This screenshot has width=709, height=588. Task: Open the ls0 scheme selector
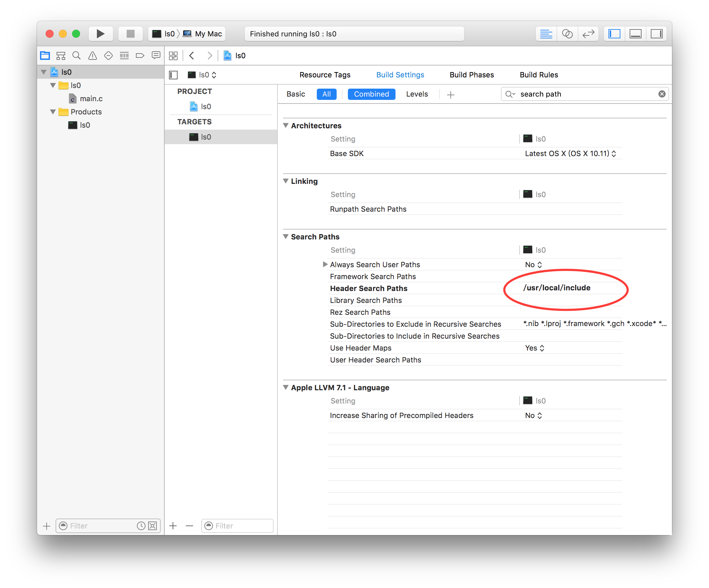tap(164, 34)
